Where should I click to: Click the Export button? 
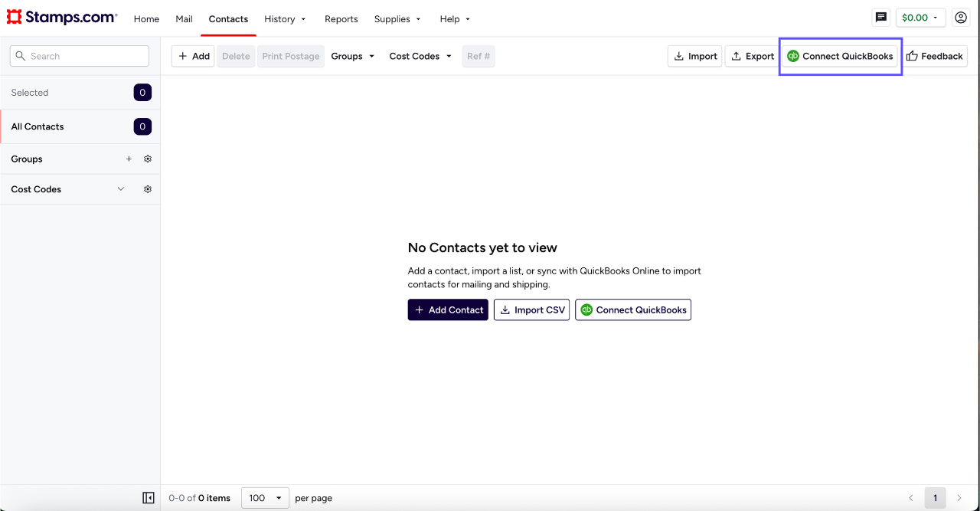(752, 56)
